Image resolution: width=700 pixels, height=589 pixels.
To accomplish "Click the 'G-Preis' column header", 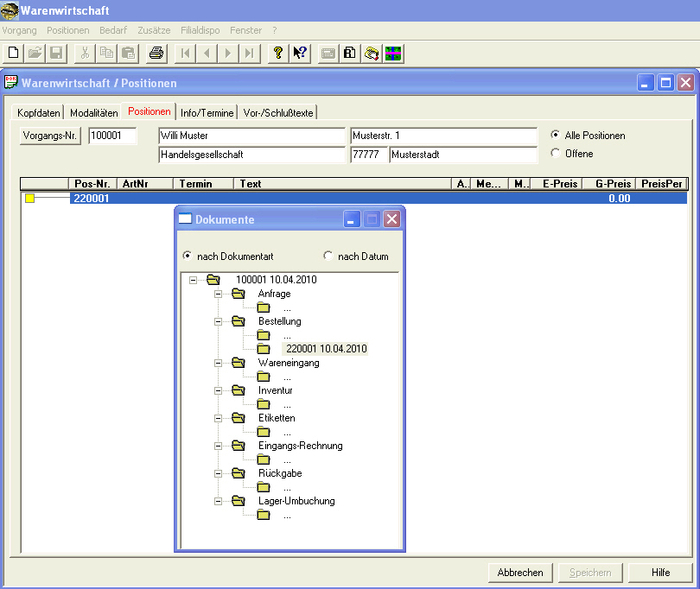I will (609, 184).
